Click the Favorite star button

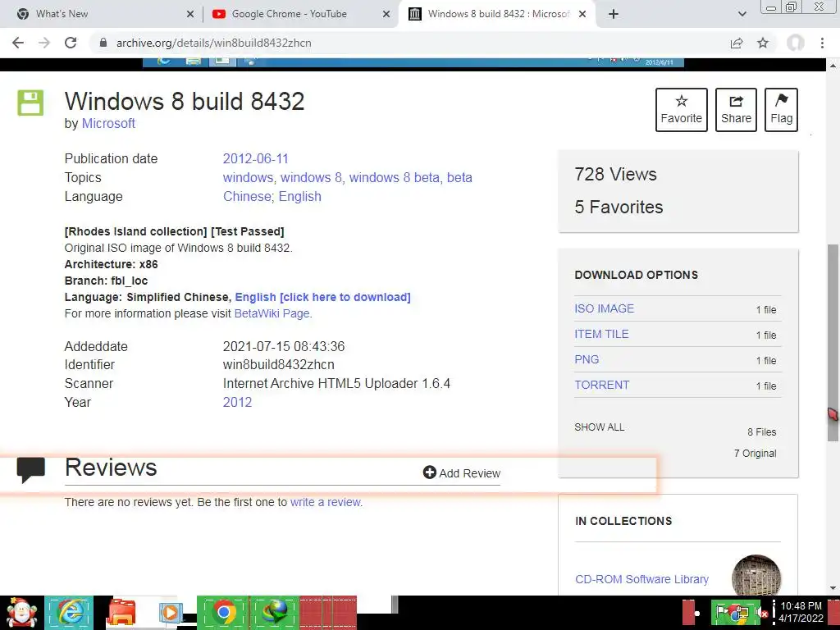click(x=682, y=110)
